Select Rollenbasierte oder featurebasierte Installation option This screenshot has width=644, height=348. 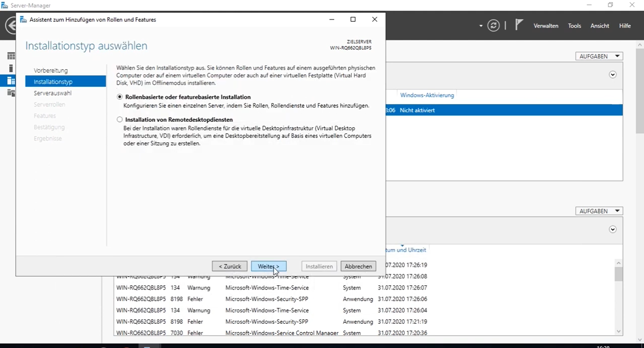(120, 97)
